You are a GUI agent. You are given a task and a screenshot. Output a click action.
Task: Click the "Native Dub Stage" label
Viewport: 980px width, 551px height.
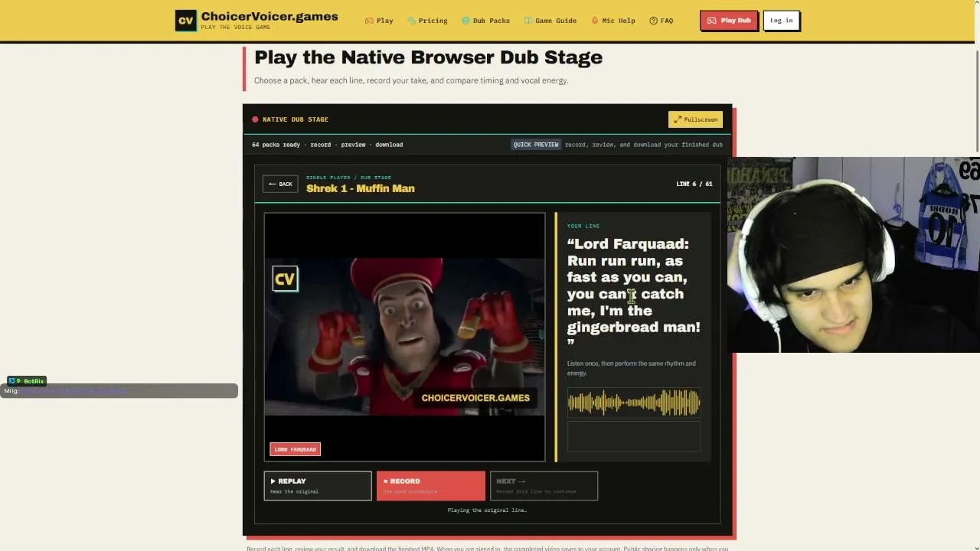pyautogui.click(x=296, y=119)
